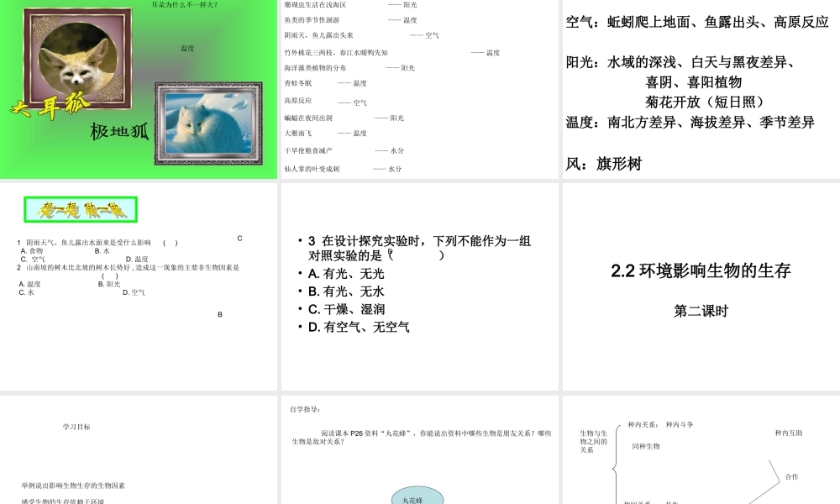Screen dimensions: 840x504
Task: Choose option A. 食物
Action: (32, 250)
